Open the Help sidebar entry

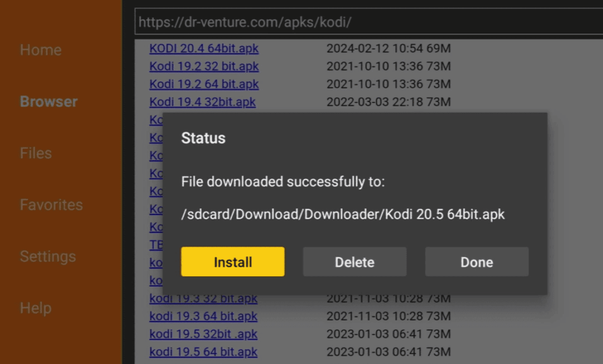pyautogui.click(x=36, y=308)
